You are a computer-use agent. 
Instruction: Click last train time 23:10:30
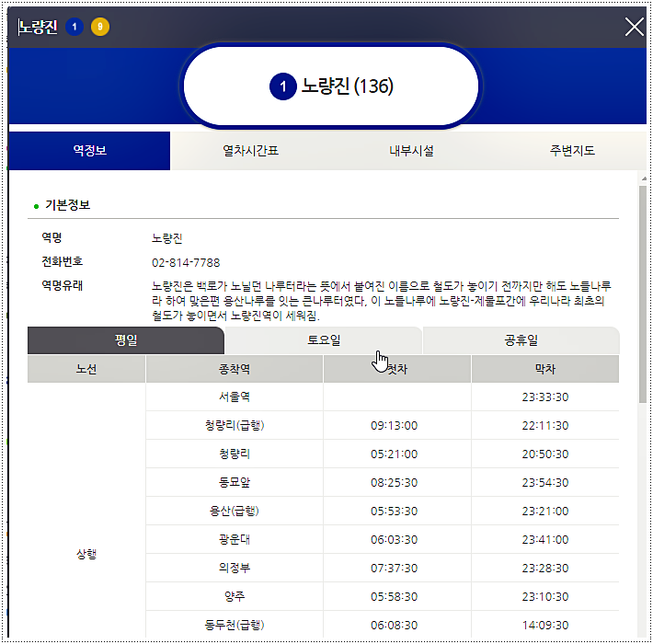coord(545,597)
